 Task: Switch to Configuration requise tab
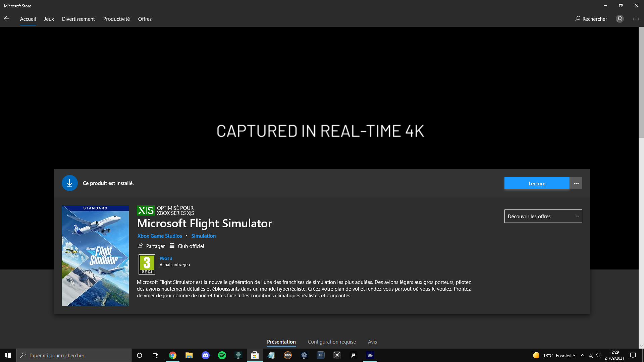pos(332,342)
